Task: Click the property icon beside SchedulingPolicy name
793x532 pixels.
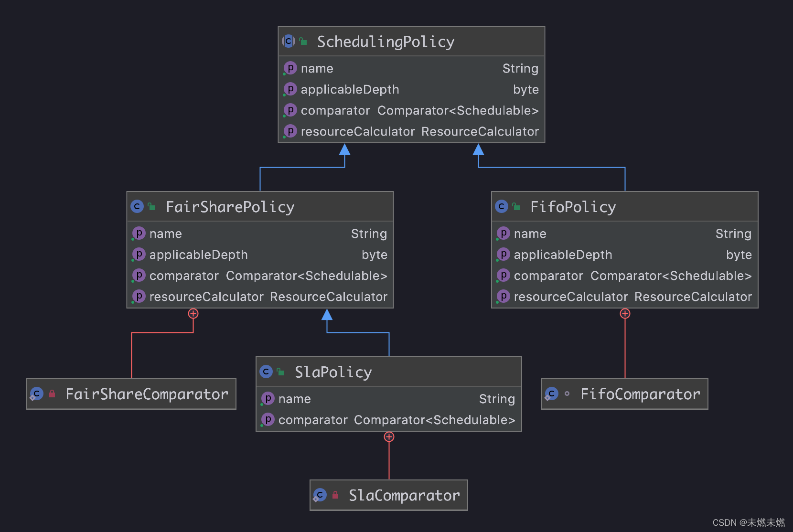Action: [290, 68]
